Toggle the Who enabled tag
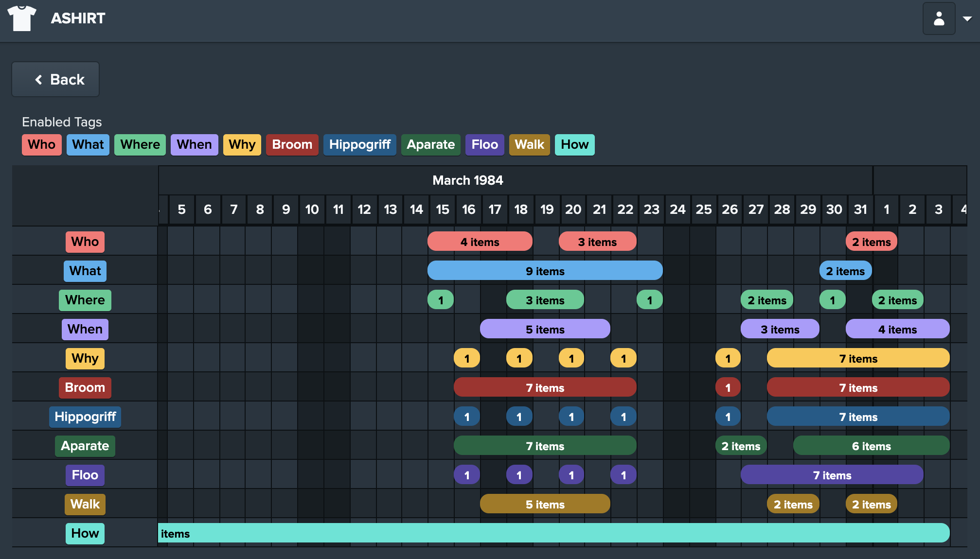This screenshot has height=559, width=980. click(42, 145)
